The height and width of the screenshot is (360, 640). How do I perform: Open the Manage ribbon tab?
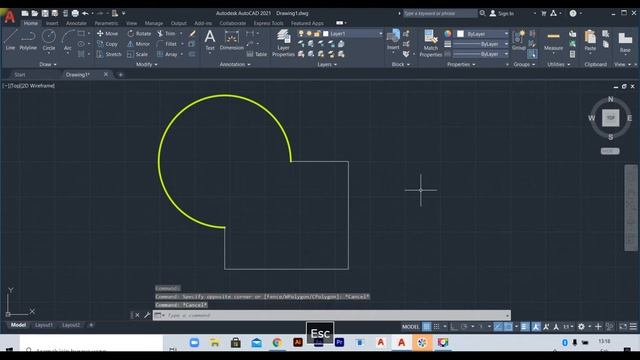[153, 23]
